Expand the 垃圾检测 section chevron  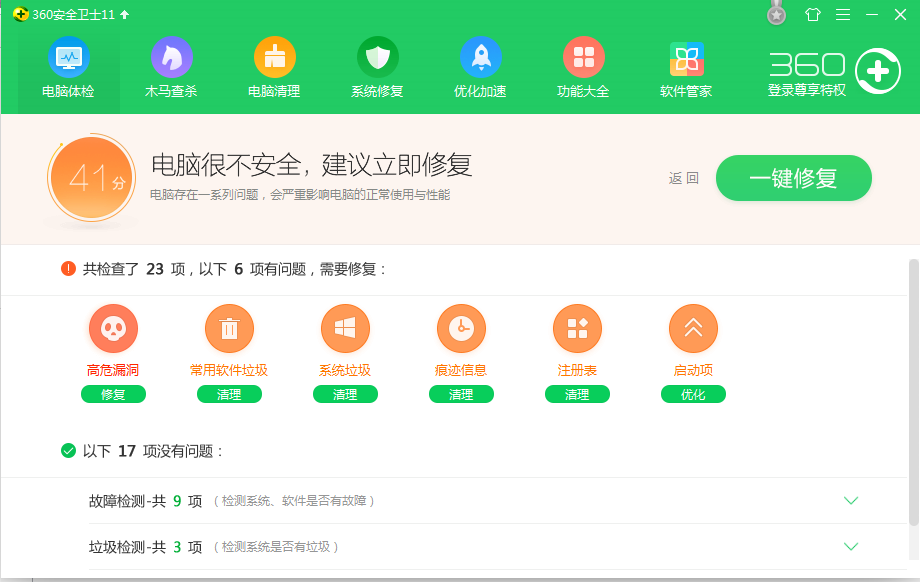tap(851, 546)
